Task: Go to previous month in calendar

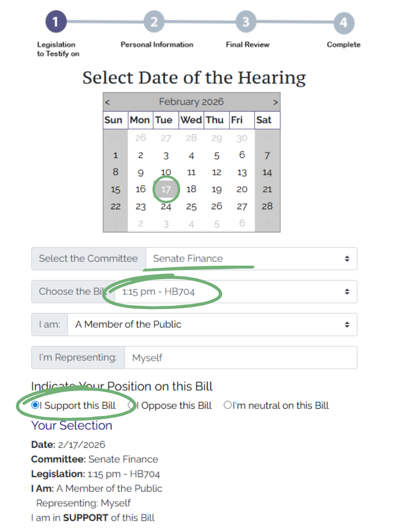Action: (107, 102)
